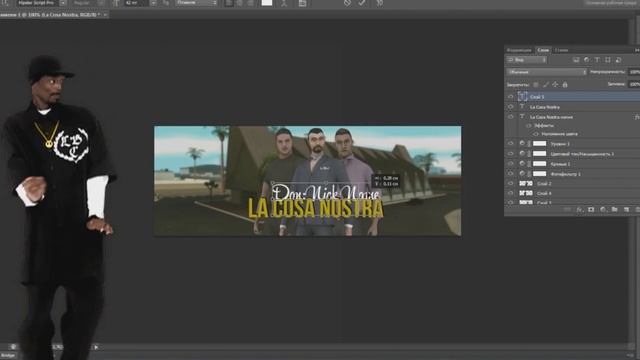640x360 pixels.
Task: Select the Кривые 1 layer mask thumbnail
Action: pos(540,164)
